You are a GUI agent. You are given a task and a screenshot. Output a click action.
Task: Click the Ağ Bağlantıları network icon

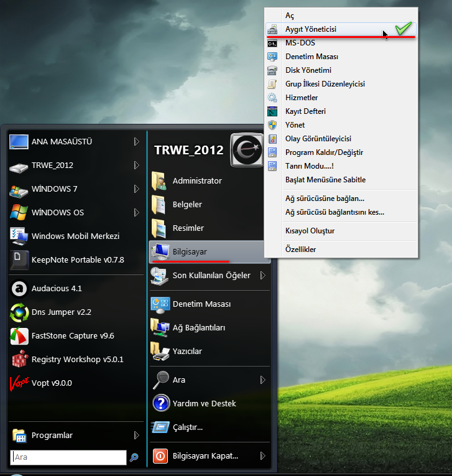(x=160, y=327)
